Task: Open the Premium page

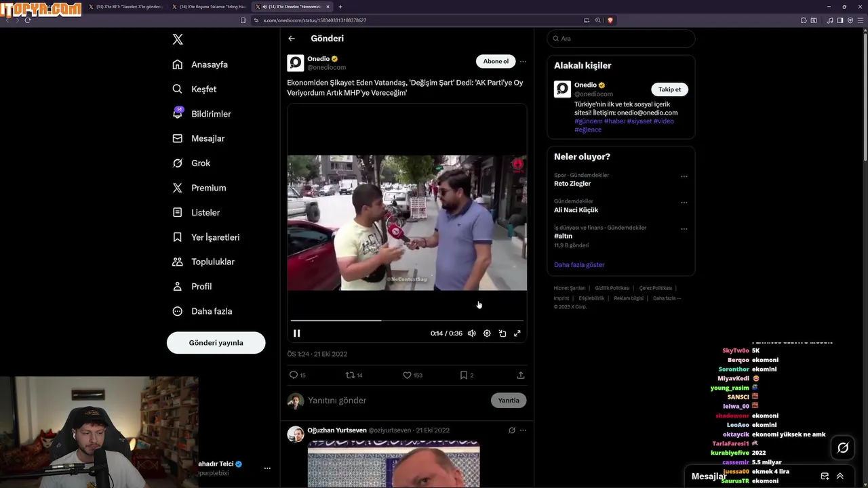Action: click(x=199, y=188)
